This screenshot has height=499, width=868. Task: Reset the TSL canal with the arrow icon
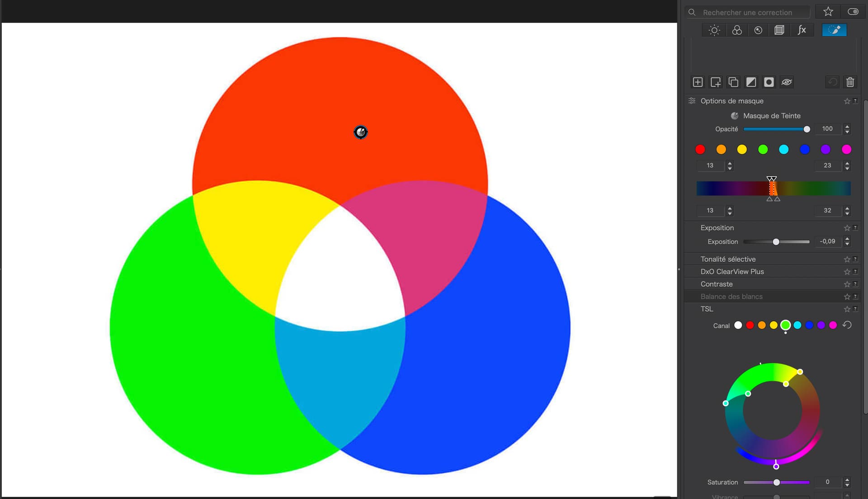847,325
